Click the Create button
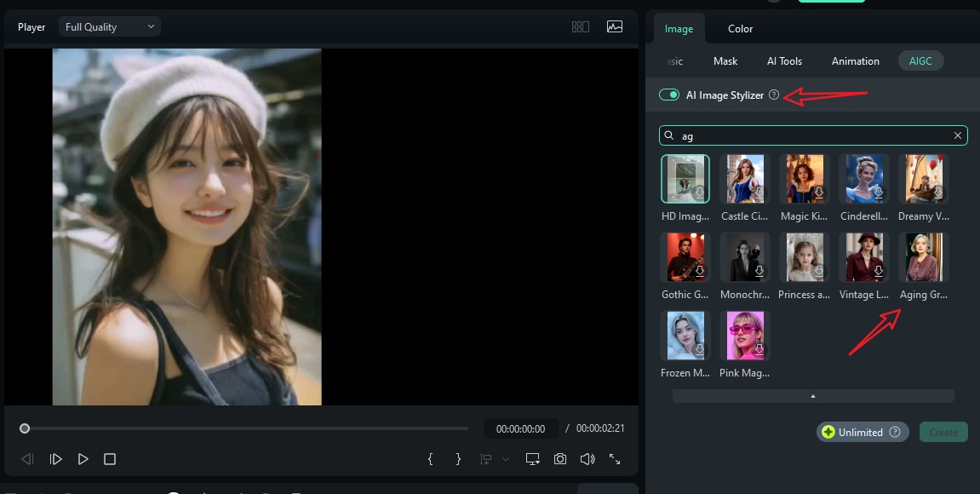 pyautogui.click(x=943, y=432)
